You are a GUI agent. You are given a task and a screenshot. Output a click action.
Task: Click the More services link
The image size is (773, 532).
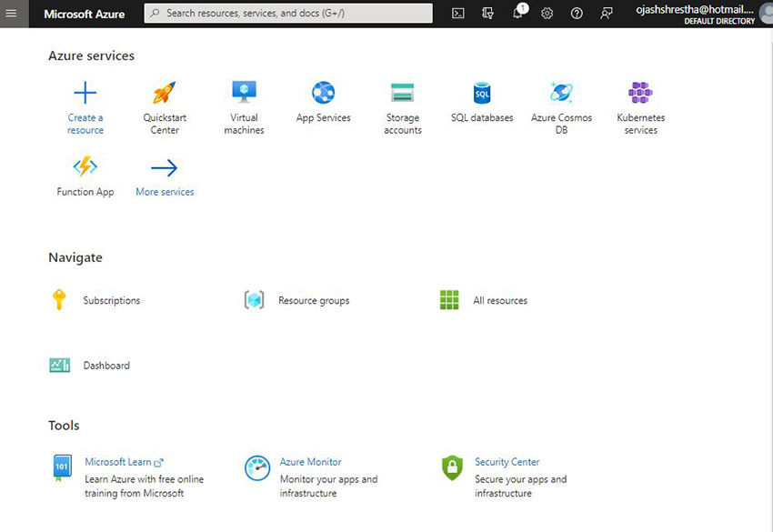point(164,191)
